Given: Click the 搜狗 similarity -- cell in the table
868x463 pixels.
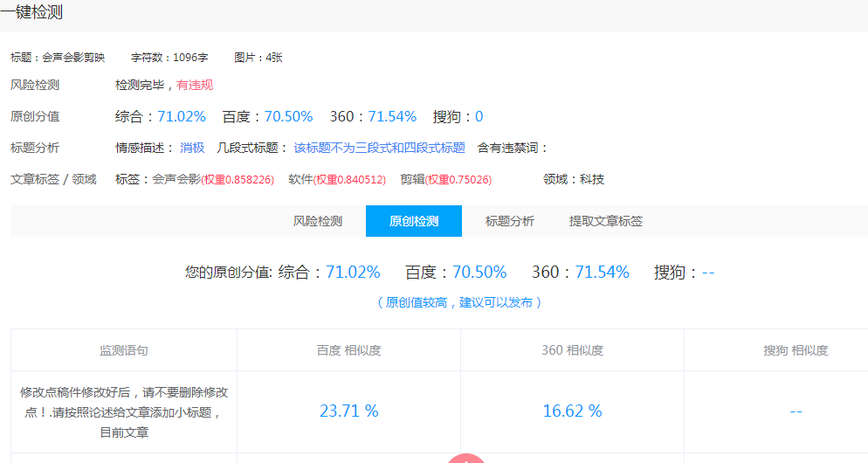Looking at the screenshot, I should 796,411.
